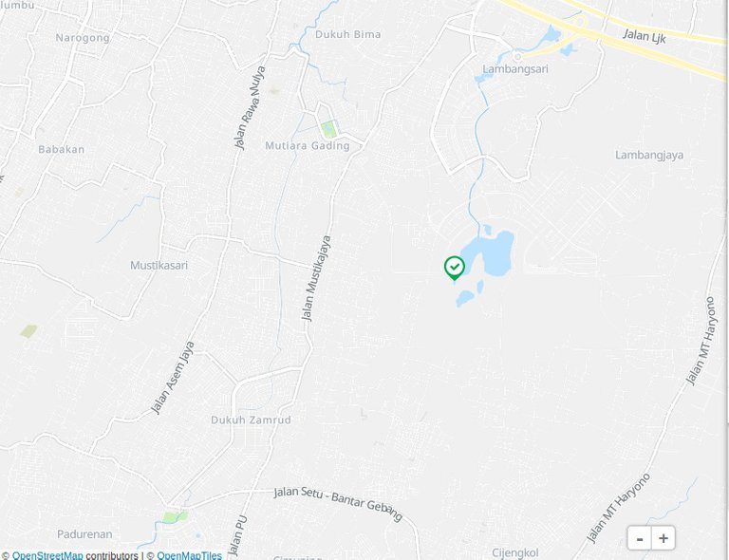729x560 pixels.
Task: Click the Lambangjaya place label
Action: coord(649,155)
